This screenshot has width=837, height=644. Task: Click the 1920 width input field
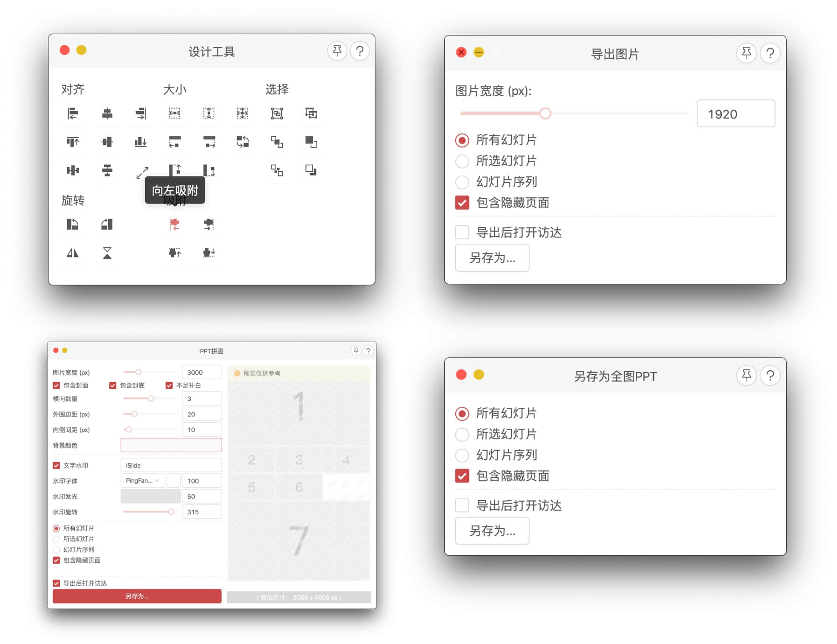(x=735, y=114)
